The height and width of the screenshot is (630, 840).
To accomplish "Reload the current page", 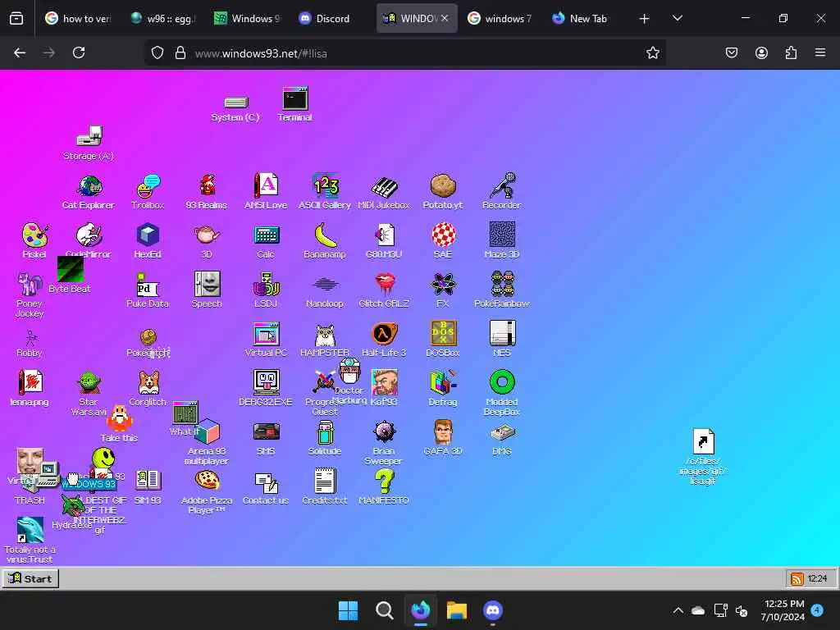I will tap(79, 52).
